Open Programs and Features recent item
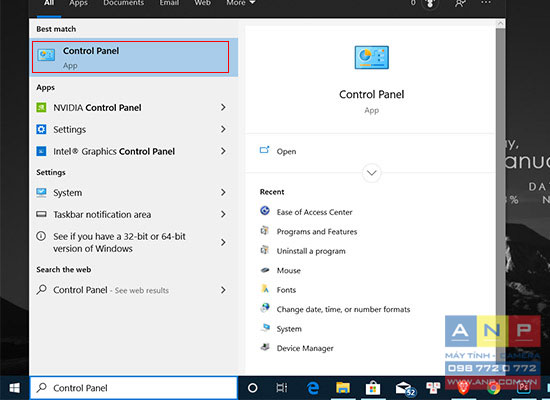The height and width of the screenshot is (400, 550). pyautogui.click(x=317, y=232)
